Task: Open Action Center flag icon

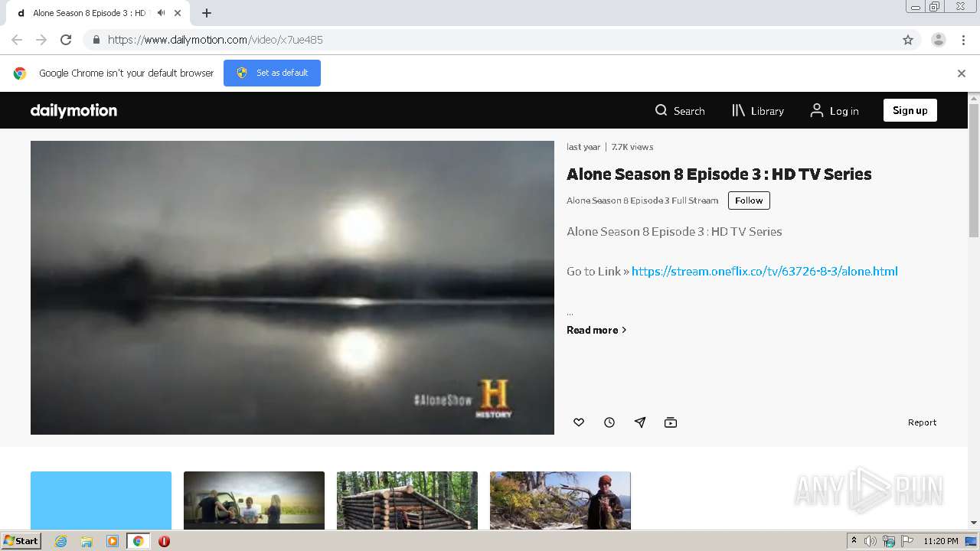Action: point(908,541)
